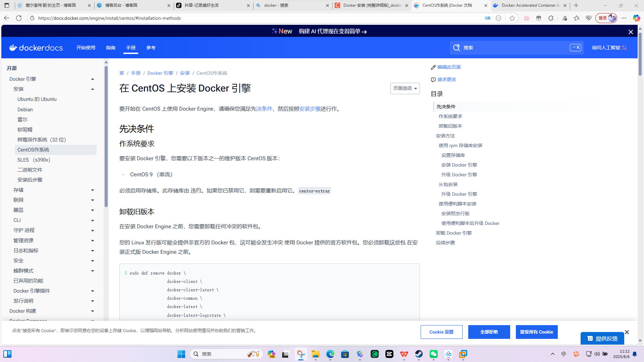The height and width of the screenshot is (362, 644).
Task: Click 接受所有 Cookie button
Action: click(x=536, y=332)
